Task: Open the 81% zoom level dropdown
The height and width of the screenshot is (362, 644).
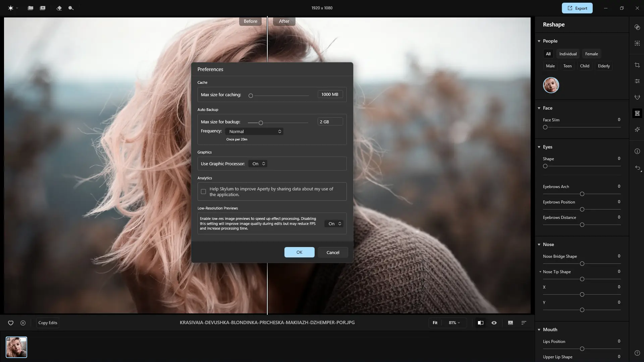Action: tap(454, 323)
